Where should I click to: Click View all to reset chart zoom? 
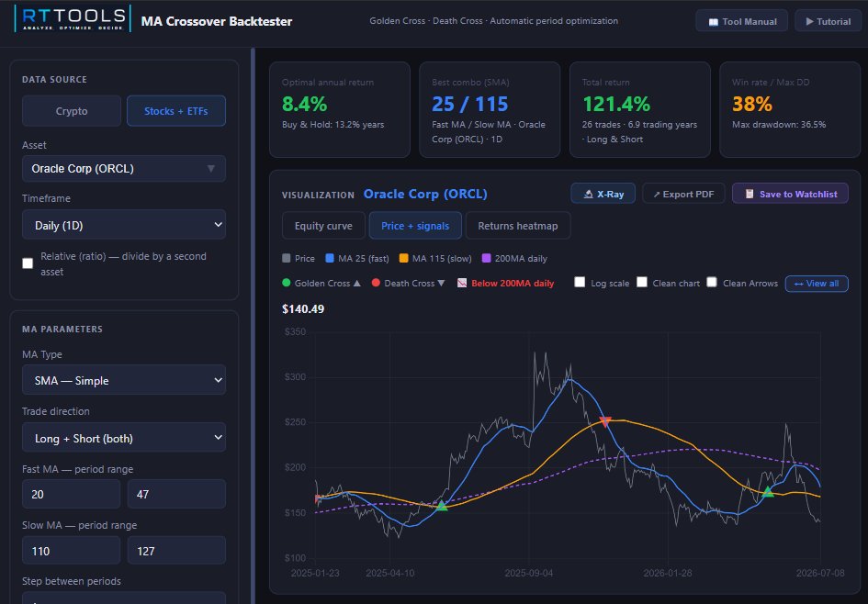817,284
